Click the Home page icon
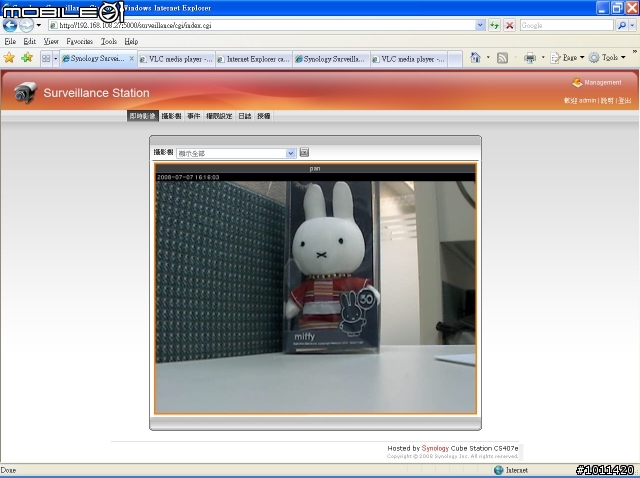The height and width of the screenshot is (478, 640). point(475,58)
